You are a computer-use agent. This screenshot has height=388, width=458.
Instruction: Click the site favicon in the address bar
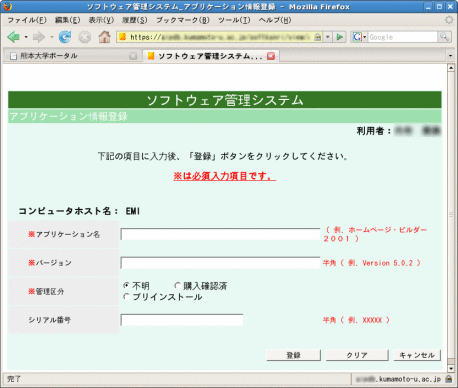point(123,37)
